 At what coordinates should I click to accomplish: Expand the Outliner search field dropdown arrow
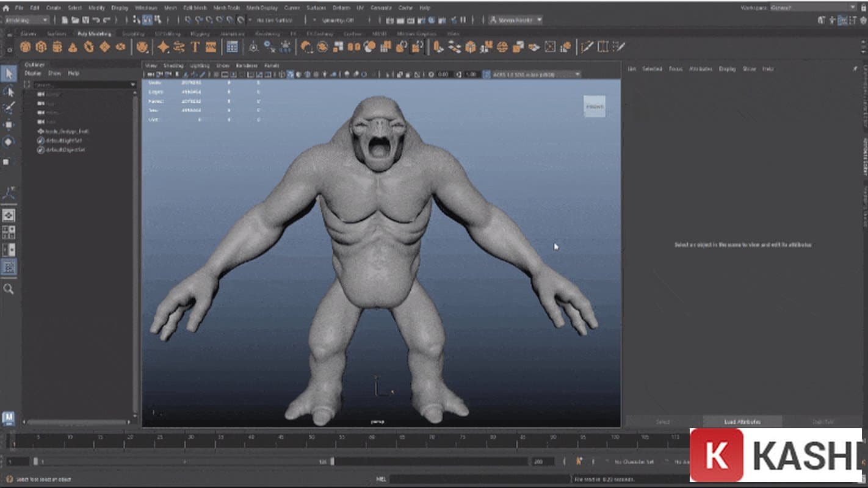click(x=132, y=84)
